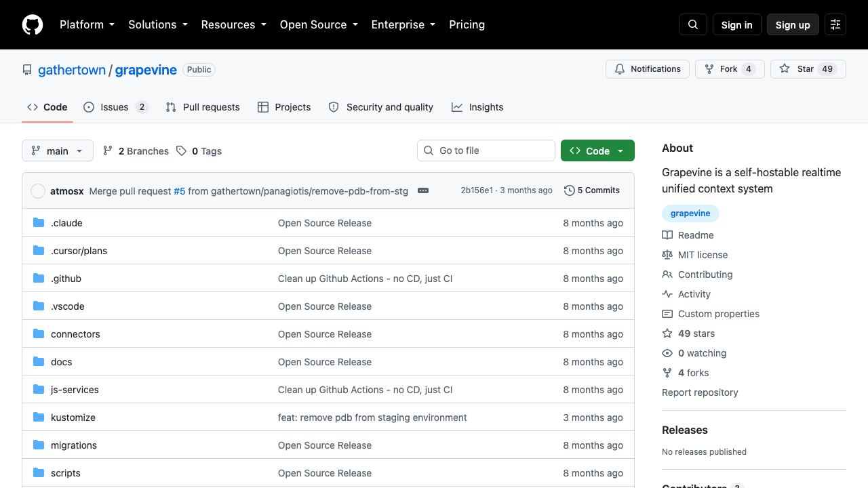Open pull request #5 link
Viewport: 868px width, 488px height.
179,191
